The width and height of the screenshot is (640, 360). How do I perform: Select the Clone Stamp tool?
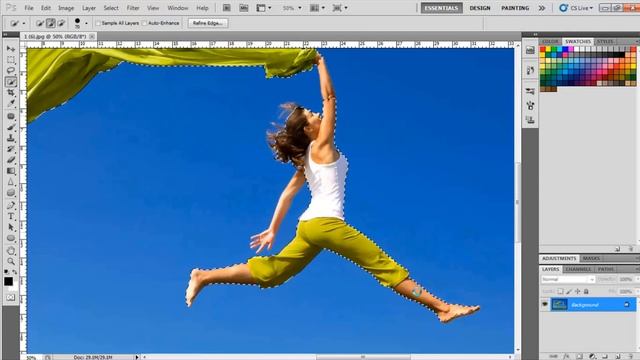pos(11,138)
